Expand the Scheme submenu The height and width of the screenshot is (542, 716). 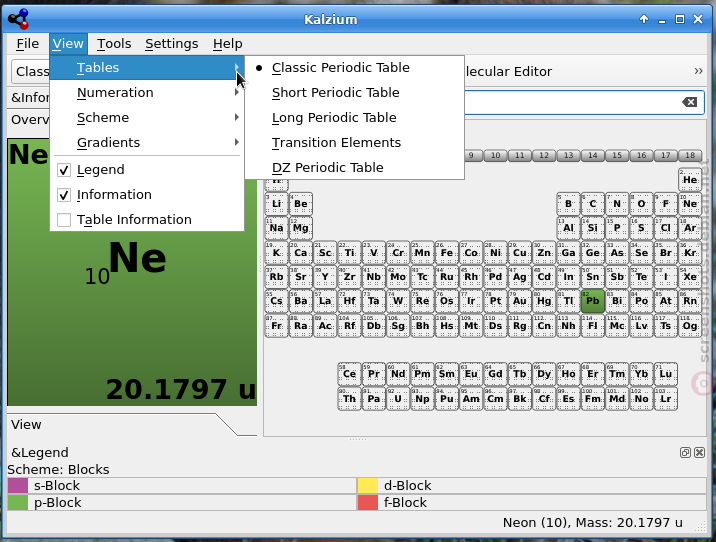(x=147, y=118)
